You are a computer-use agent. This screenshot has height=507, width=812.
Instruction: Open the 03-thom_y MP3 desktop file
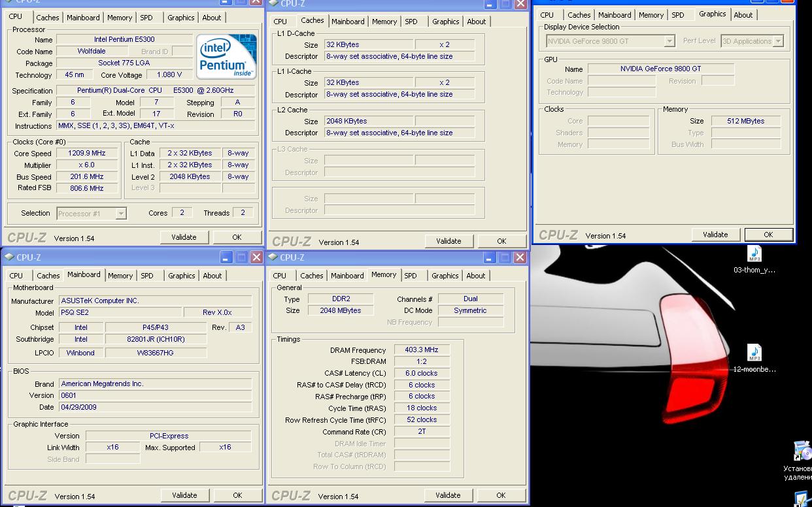(x=754, y=253)
